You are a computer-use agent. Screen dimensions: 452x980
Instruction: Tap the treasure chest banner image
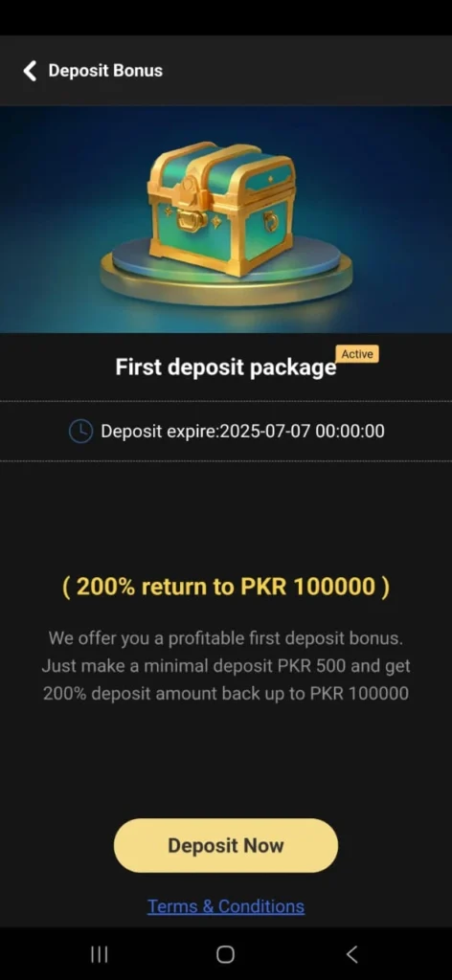(226, 219)
